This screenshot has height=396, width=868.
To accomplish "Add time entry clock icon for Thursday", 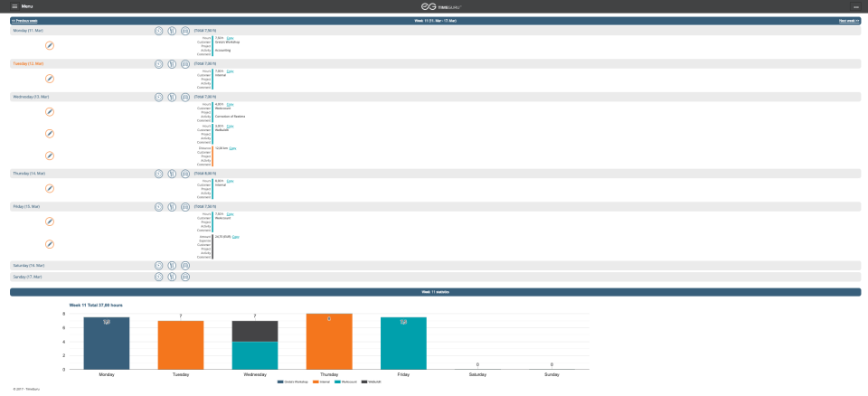I will (x=159, y=174).
